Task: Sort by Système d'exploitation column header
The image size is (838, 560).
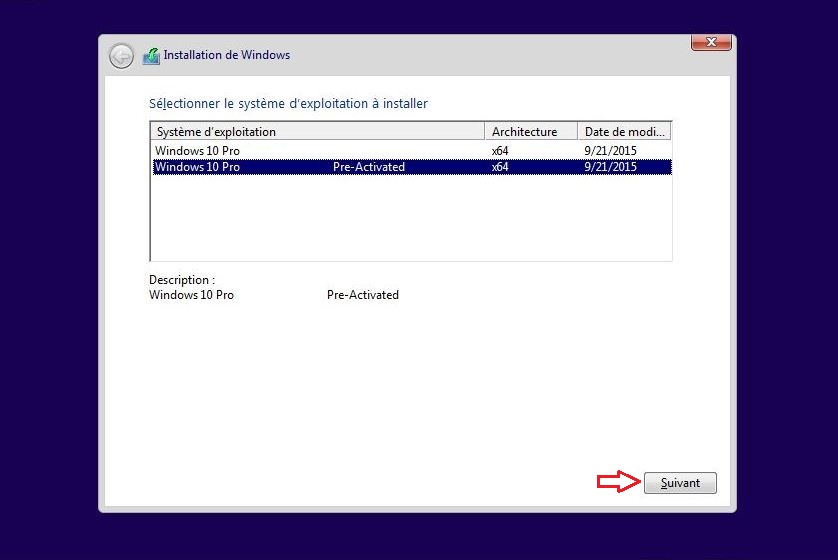Action: pos(317,131)
